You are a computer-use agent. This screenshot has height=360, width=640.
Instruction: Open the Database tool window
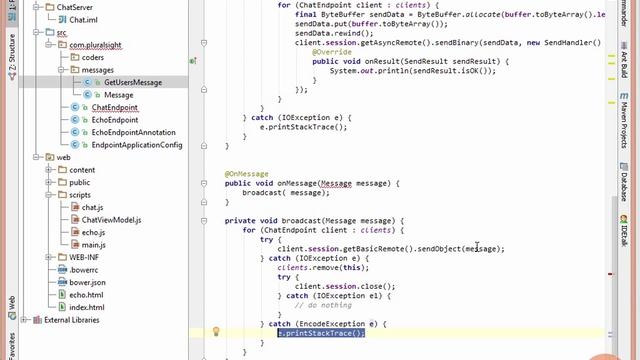[624, 182]
